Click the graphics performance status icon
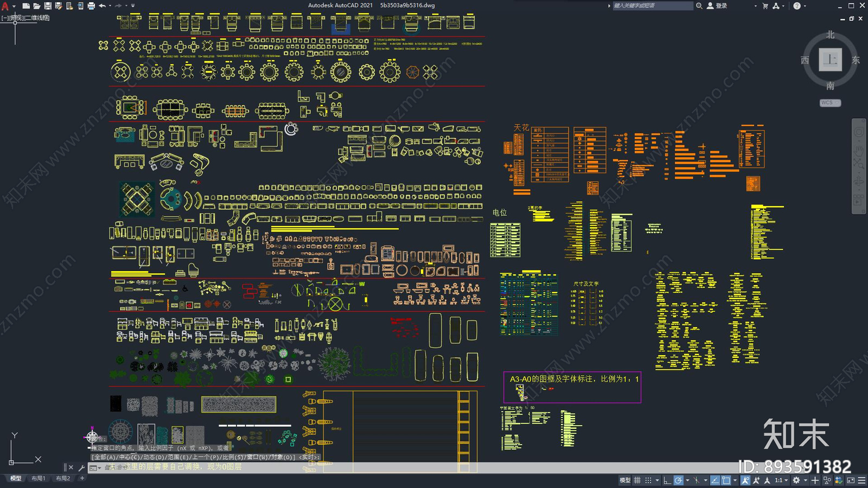 click(839, 480)
